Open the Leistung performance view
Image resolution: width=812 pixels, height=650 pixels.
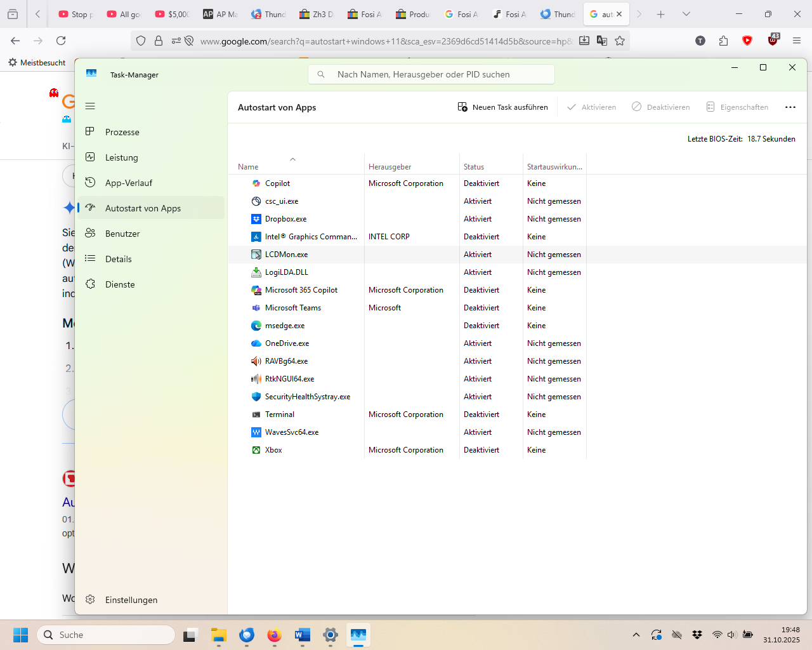pos(121,157)
